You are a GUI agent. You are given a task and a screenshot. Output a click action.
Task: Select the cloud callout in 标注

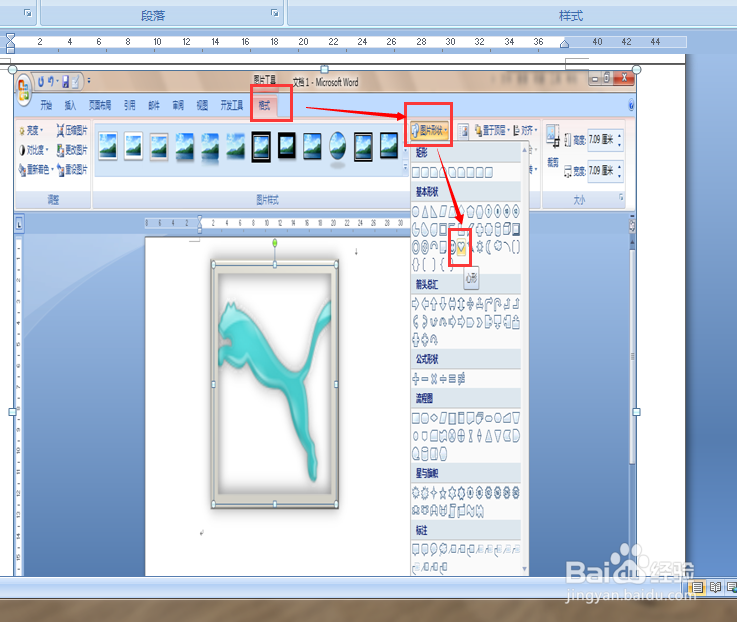[x=443, y=549]
